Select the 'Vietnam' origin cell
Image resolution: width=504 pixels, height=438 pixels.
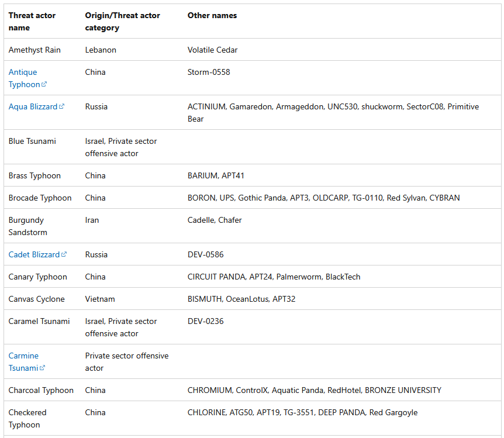pyautogui.click(x=100, y=299)
